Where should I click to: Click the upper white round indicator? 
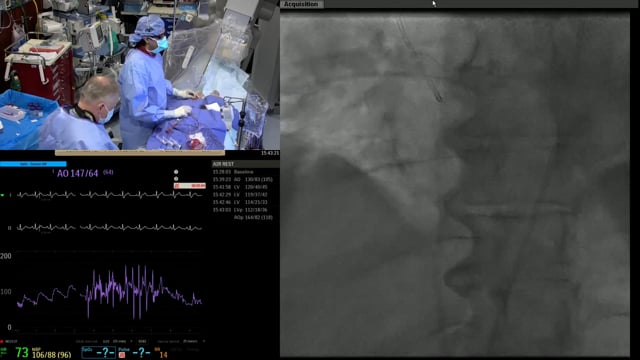click(x=176, y=172)
